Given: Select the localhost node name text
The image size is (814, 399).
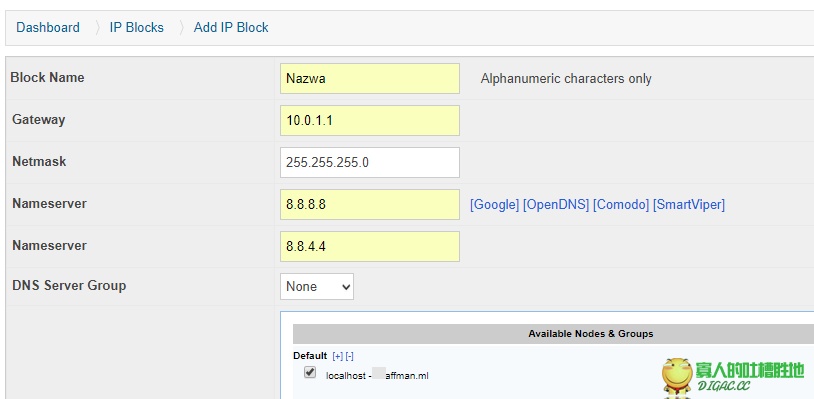Looking at the screenshot, I should click(377, 376).
